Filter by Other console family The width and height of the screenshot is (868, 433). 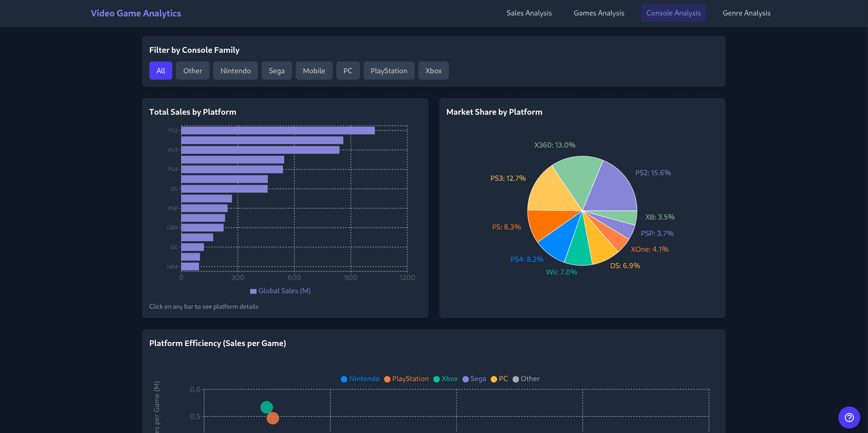pyautogui.click(x=193, y=71)
